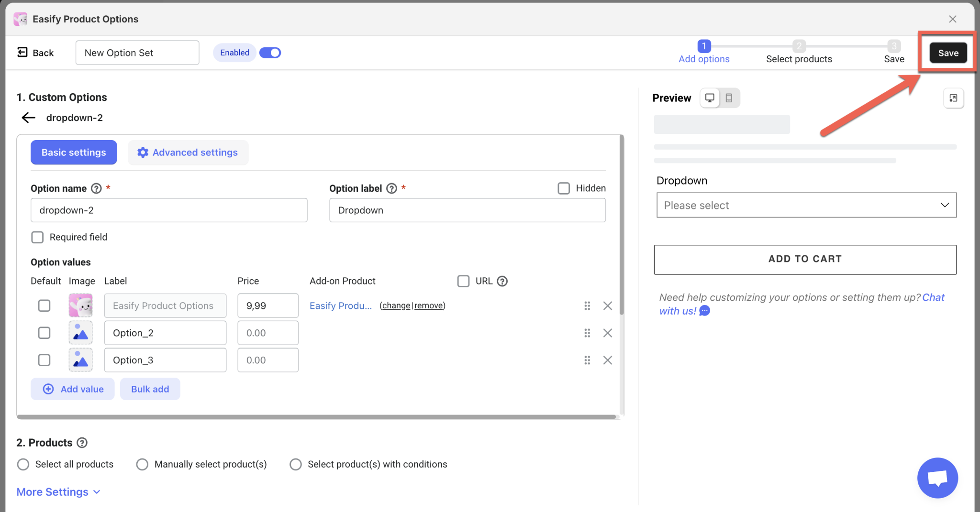Click the back arrow beside dropdown-2
Image resolution: width=980 pixels, height=512 pixels.
point(29,118)
